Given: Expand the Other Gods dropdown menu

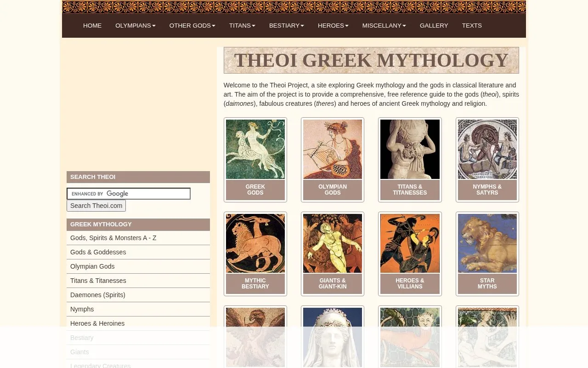Looking at the screenshot, I should click(192, 26).
